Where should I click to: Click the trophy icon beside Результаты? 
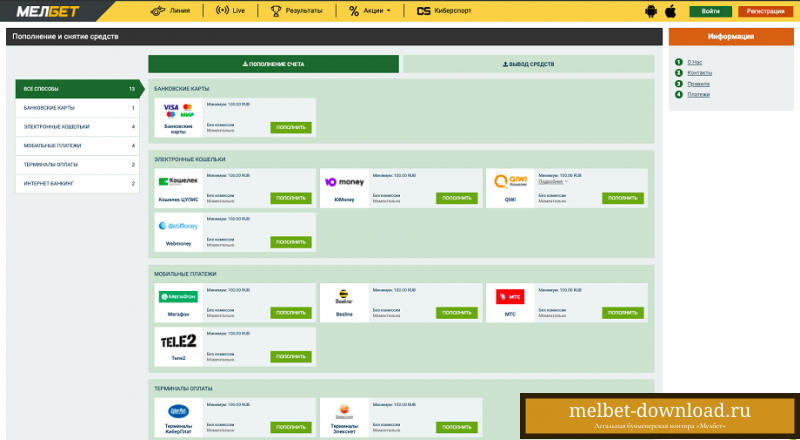coord(276,11)
